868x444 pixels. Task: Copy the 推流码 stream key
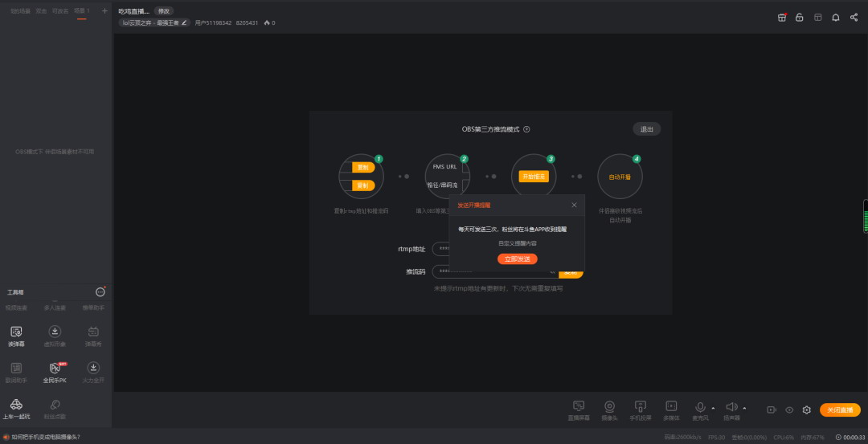[571, 273]
